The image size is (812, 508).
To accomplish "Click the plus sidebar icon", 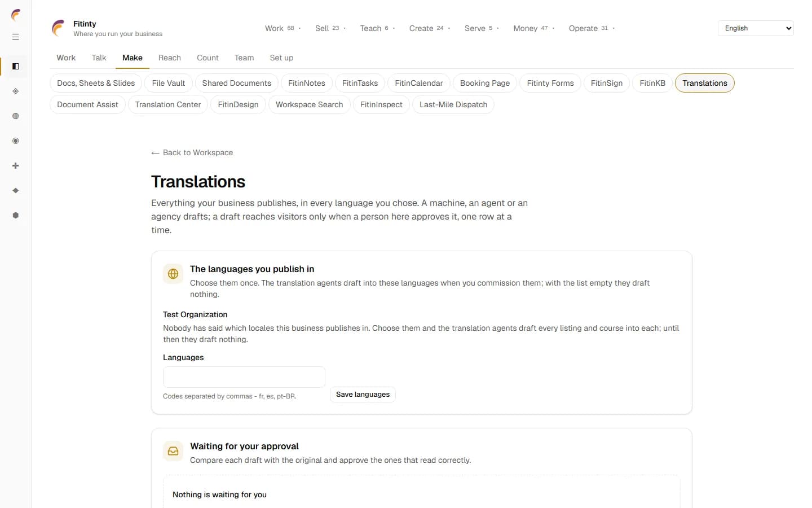I will point(16,166).
